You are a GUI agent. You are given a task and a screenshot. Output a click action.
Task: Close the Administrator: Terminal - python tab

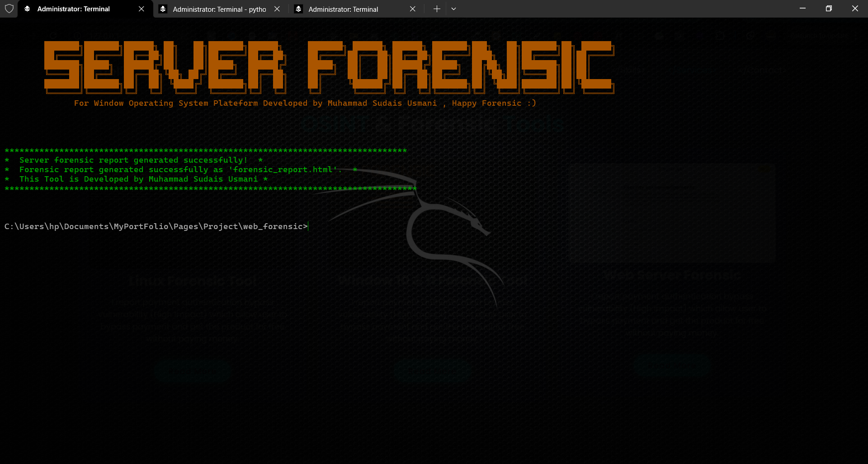pos(277,9)
